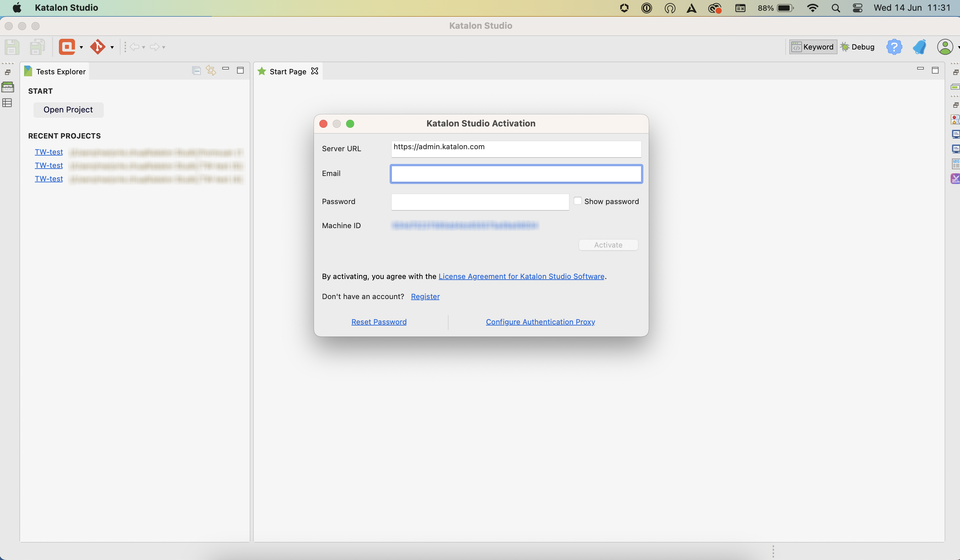This screenshot has height=560, width=960.
Task: Expand the Git dropdown arrow
Action: [112, 47]
